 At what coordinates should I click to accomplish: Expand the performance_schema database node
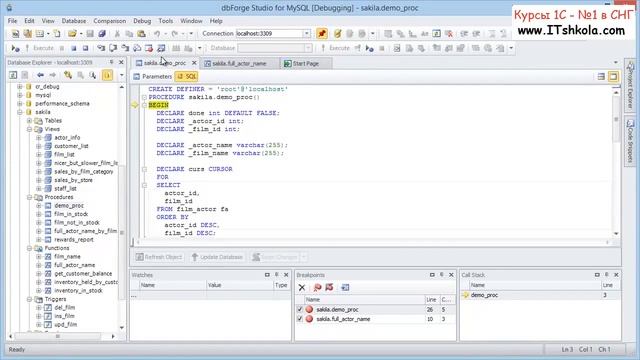coord(20,104)
